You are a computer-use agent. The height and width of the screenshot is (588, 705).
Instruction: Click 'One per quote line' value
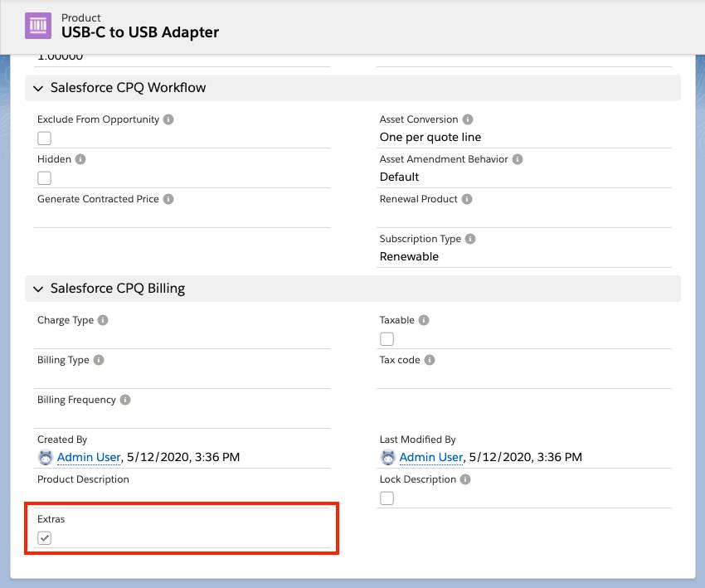coord(430,137)
